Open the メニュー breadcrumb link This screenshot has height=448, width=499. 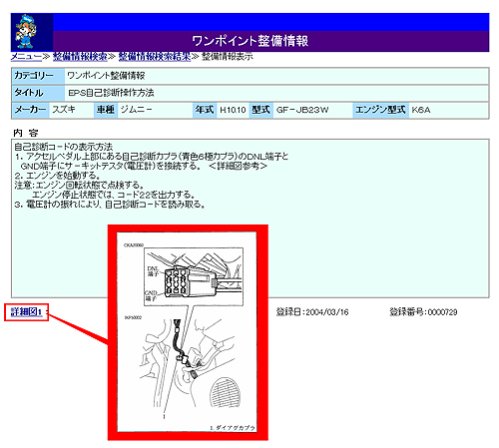[x=26, y=57]
